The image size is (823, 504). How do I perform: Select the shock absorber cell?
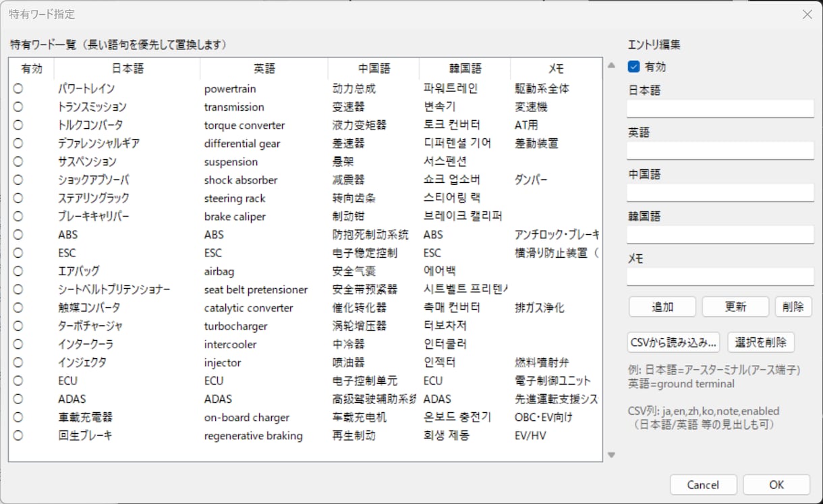click(241, 179)
